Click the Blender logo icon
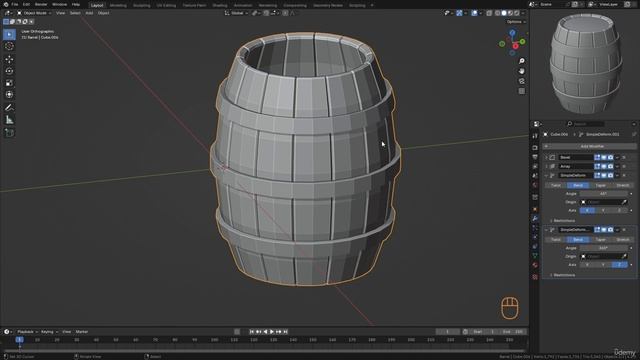640x360 pixels. (6, 4)
